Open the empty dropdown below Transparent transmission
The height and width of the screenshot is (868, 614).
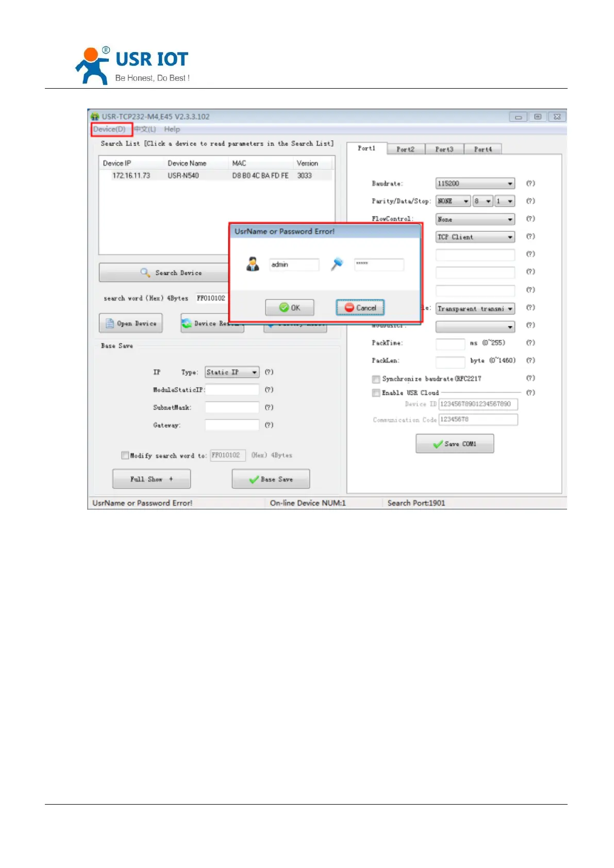475,327
